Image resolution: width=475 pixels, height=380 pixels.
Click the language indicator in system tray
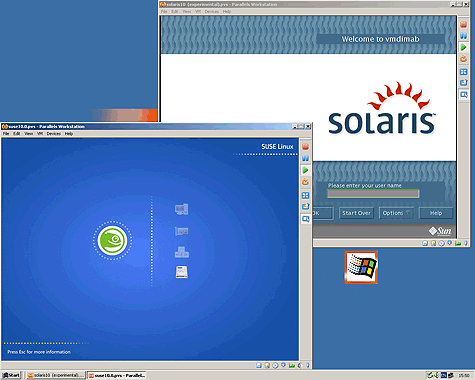444,375
